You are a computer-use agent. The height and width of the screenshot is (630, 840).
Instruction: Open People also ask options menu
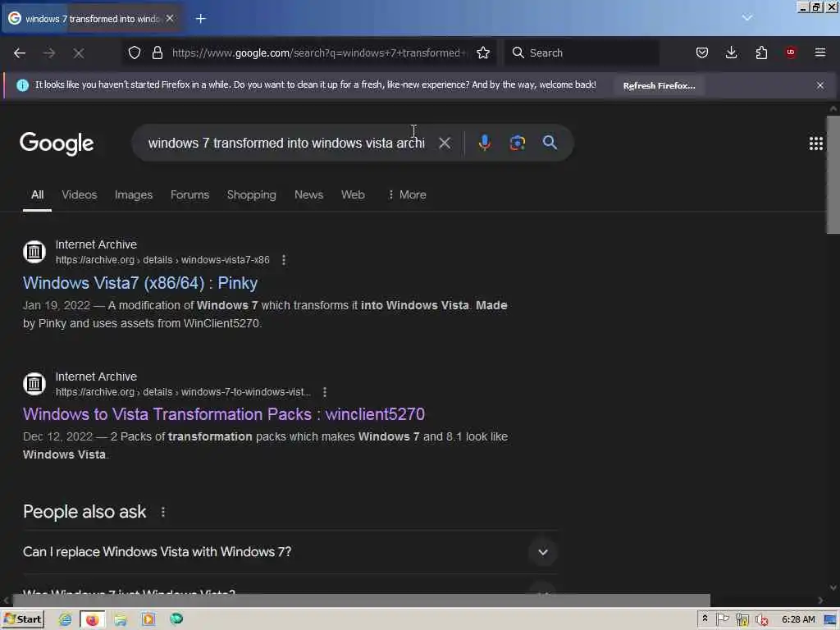[x=163, y=512]
